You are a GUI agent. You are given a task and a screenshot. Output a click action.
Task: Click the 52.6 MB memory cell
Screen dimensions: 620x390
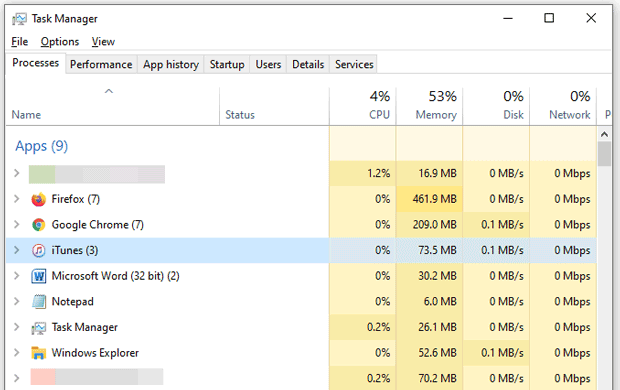tap(429, 352)
